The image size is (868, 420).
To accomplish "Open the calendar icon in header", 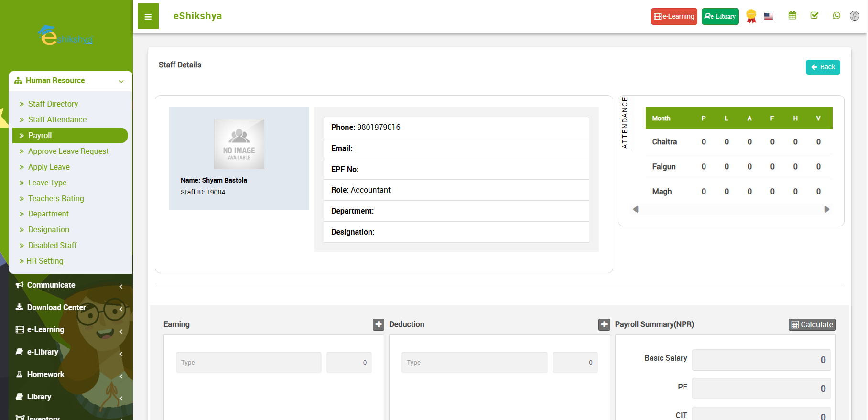I will coord(792,16).
